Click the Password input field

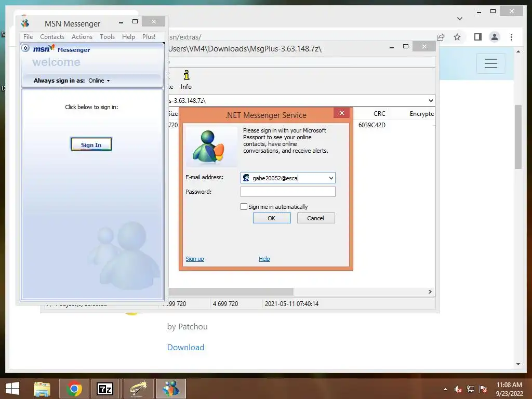tap(288, 192)
